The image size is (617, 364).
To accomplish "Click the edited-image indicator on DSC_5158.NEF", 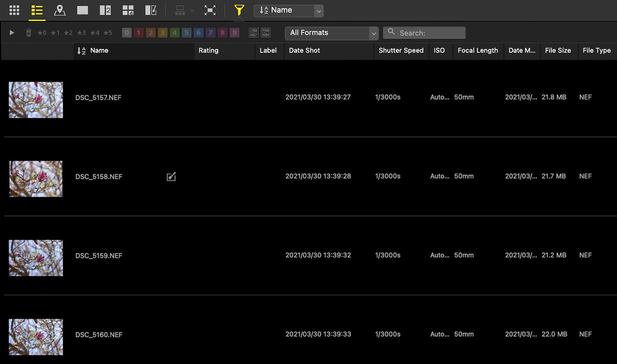I will point(171,176).
